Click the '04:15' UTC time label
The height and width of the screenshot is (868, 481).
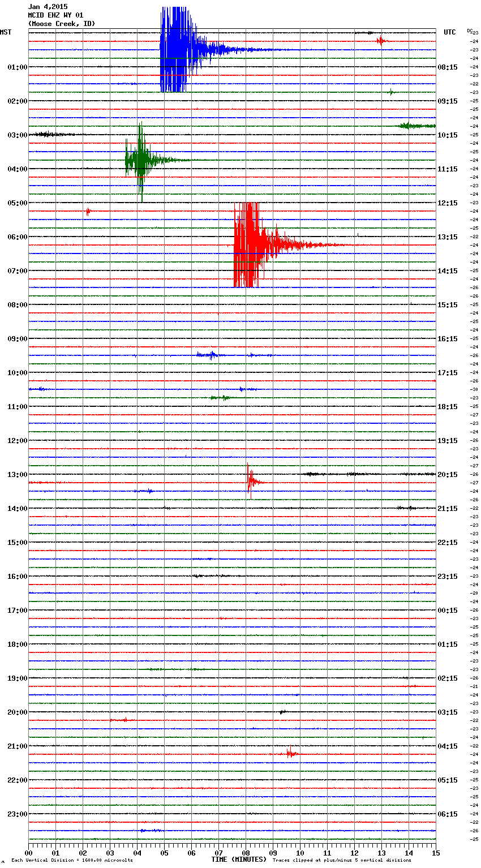tap(448, 746)
